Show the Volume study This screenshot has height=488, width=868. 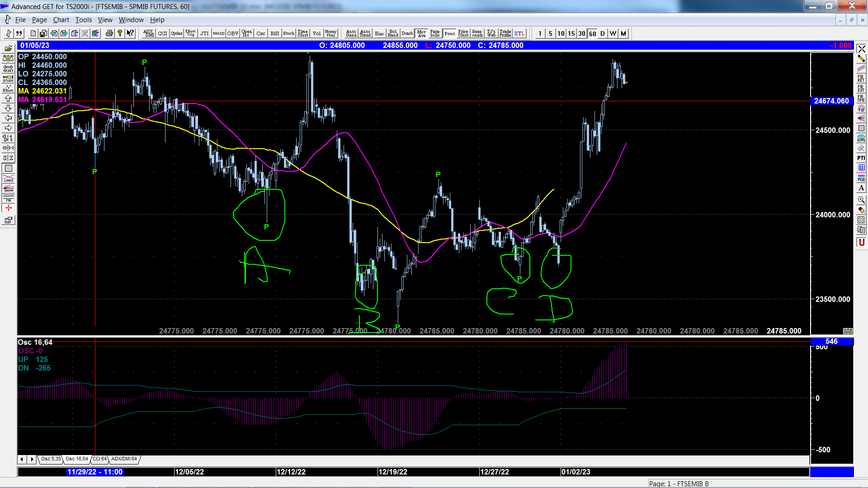tap(317, 33)
